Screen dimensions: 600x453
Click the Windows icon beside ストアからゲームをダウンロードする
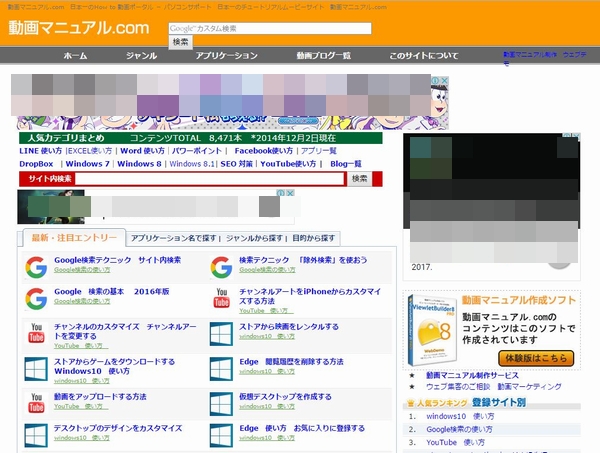36,369
